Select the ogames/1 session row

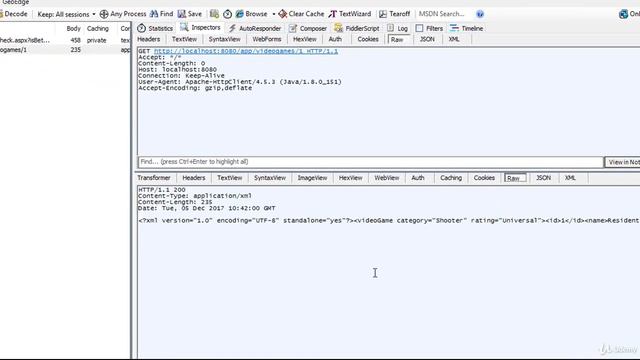[65, 50]
